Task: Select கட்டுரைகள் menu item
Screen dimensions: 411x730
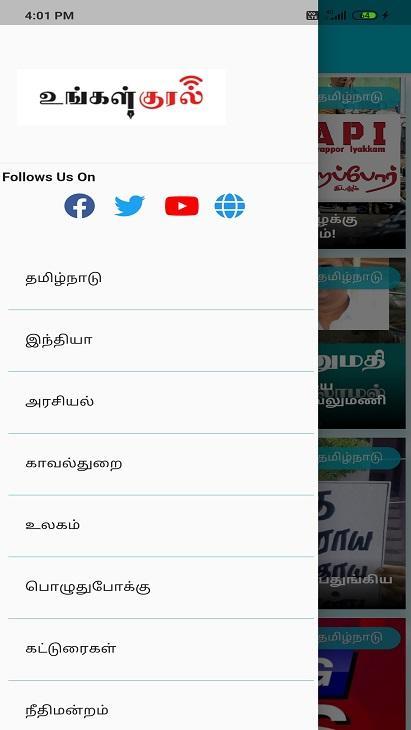Action: 161,649
